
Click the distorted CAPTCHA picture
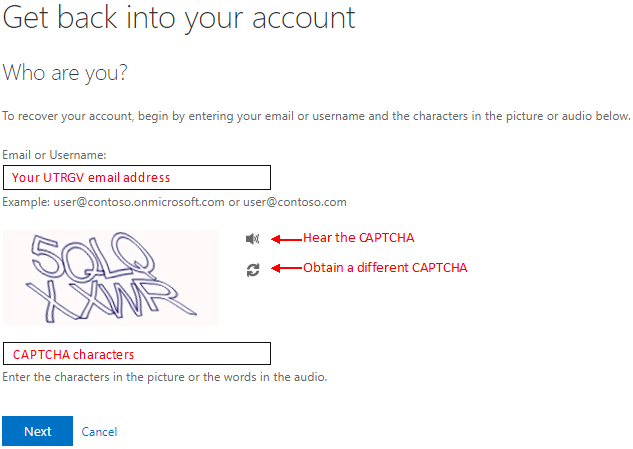pos(111,278)
